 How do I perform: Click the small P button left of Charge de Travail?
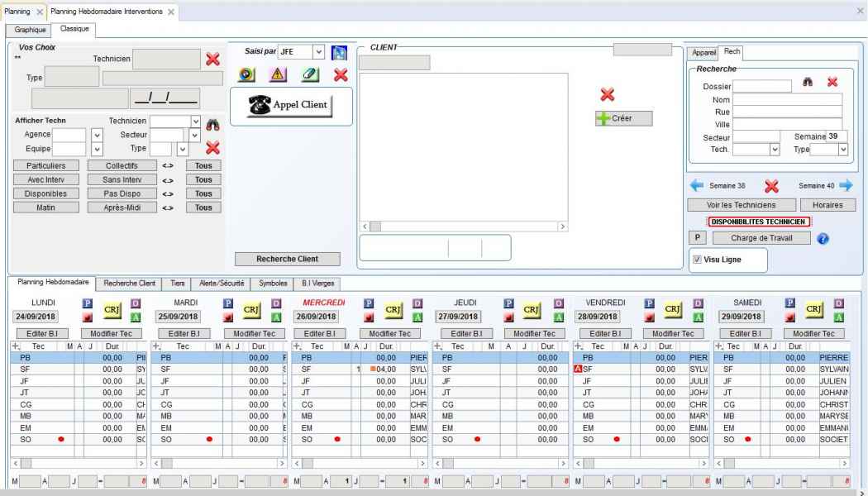[x=697, y=238]
